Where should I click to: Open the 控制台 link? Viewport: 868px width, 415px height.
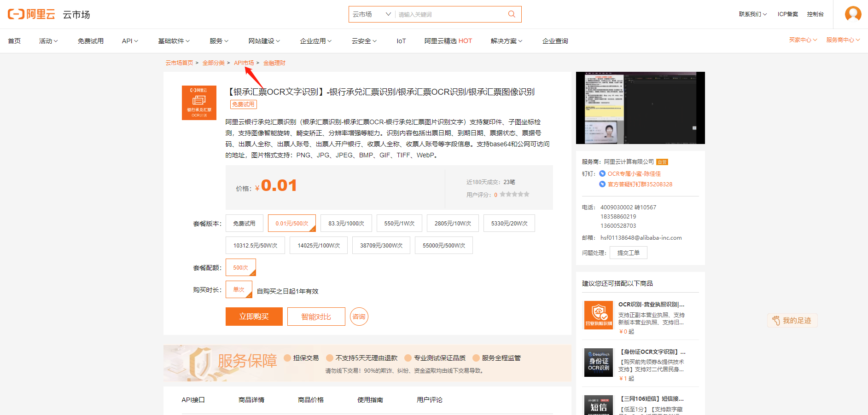pos(816,14)
